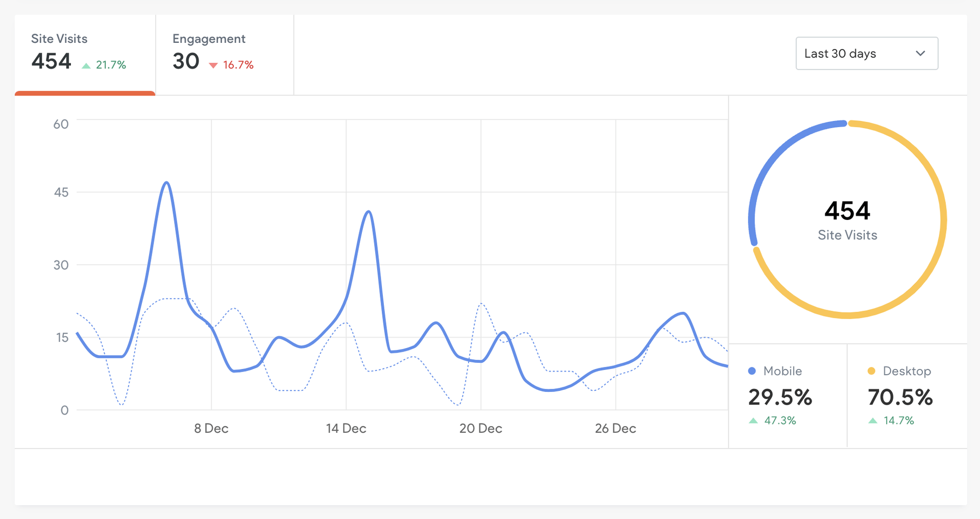This screenshot has width=980, height=519.
Task: Click the 8 Dec axis label
Action: (x=211, y=428)
